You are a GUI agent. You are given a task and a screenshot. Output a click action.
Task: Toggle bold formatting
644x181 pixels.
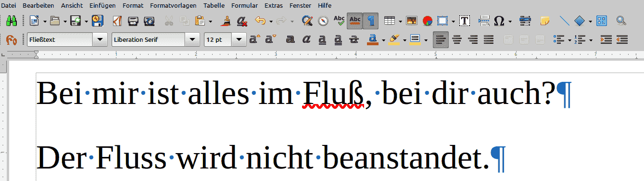coord(290,39)
